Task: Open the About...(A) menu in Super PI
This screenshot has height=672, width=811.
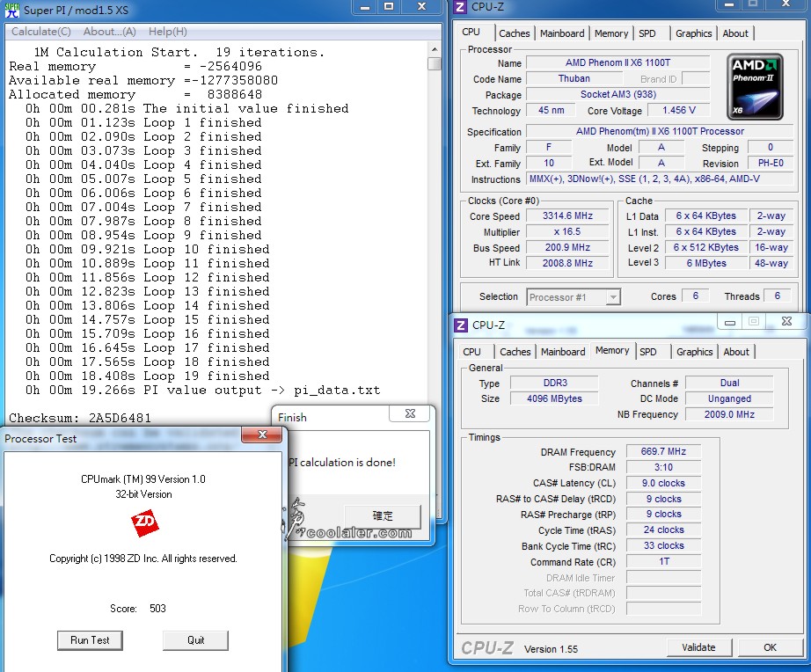Action: point(110,32)
